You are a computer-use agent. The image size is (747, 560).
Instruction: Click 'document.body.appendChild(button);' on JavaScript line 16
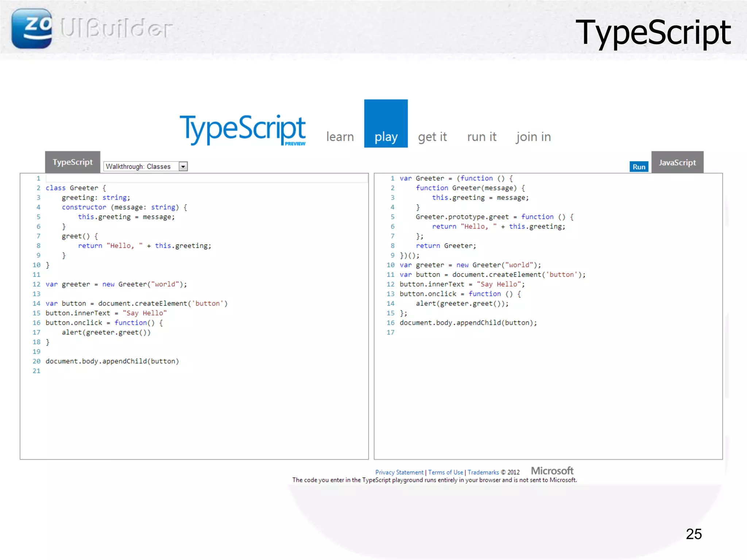tap(468, 323)
